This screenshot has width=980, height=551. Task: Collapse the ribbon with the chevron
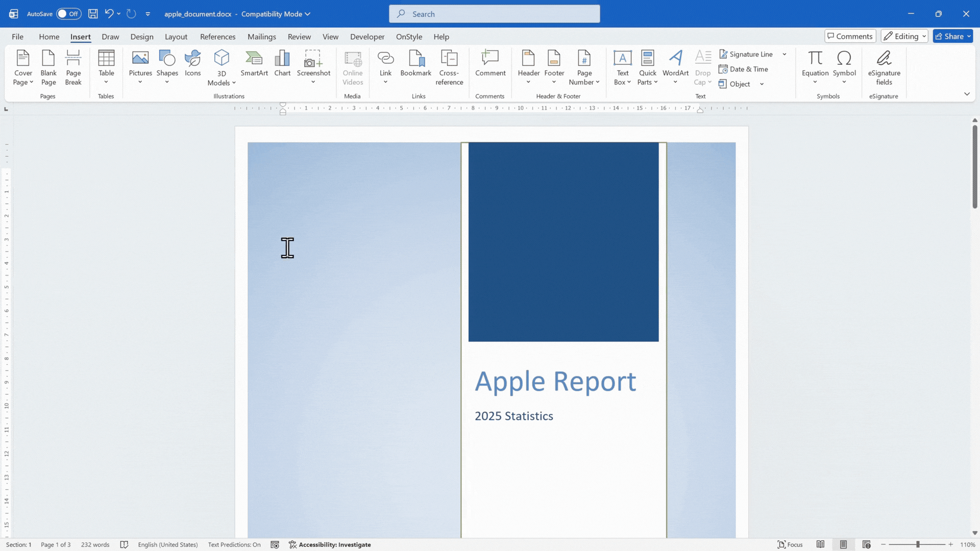[x=967, y=94]
